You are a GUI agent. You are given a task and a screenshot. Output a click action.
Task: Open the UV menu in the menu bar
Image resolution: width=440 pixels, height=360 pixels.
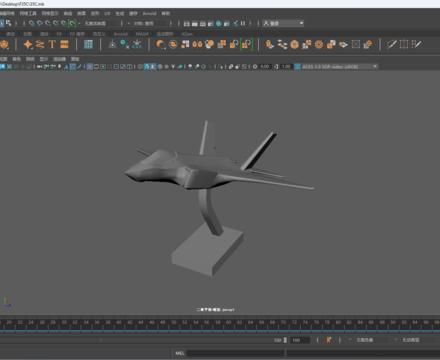107,13
